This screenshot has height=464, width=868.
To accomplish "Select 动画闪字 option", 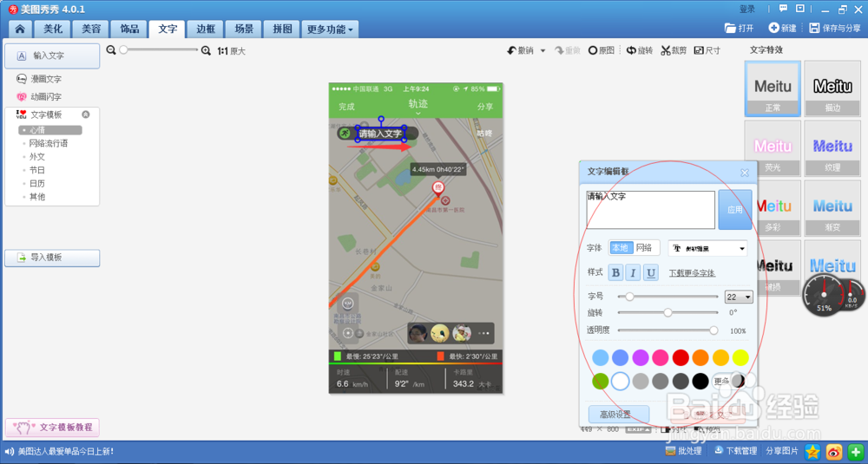I will (39, 97).
